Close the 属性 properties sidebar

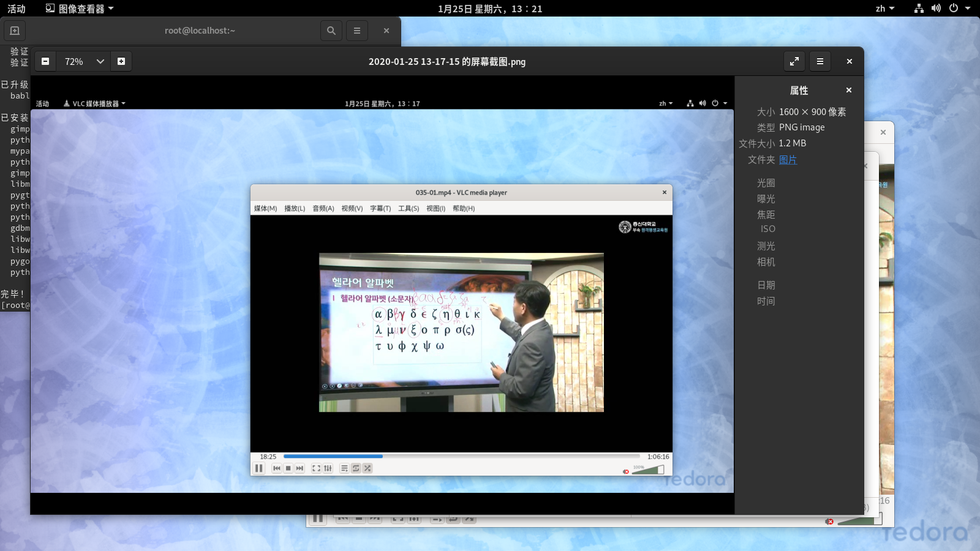point(848,90)
